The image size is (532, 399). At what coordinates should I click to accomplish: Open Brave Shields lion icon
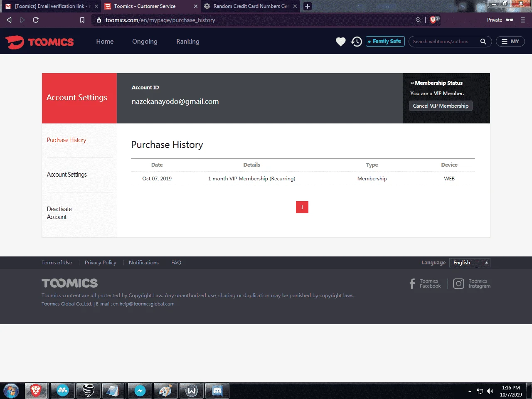433,20
